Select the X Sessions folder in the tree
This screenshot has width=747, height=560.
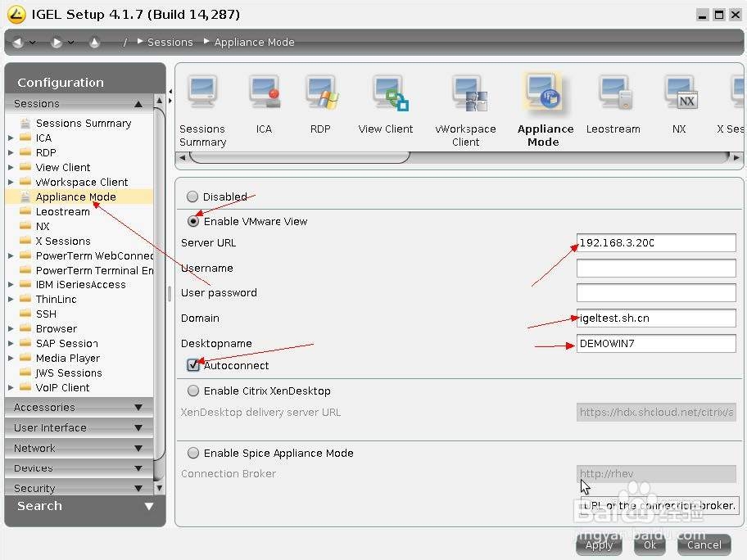(63, 242)
